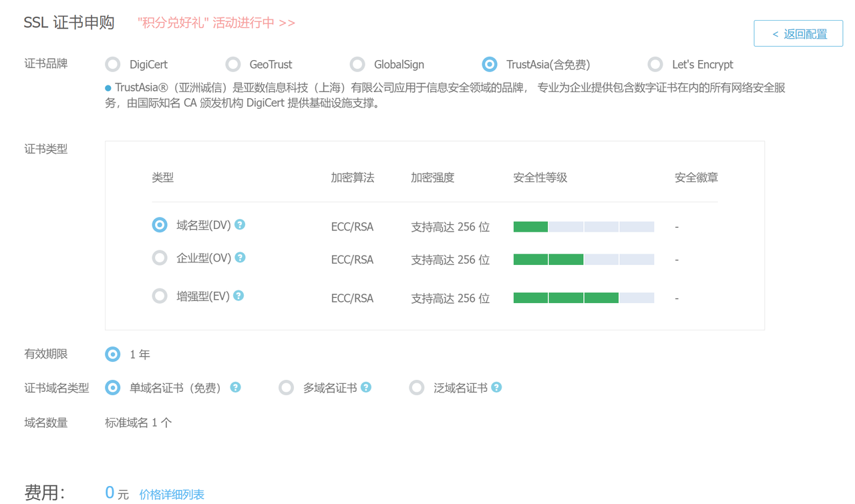Open help icon beside 泛域名证书
The height and width of the screenshot is (504, 855).
[496, 387]
